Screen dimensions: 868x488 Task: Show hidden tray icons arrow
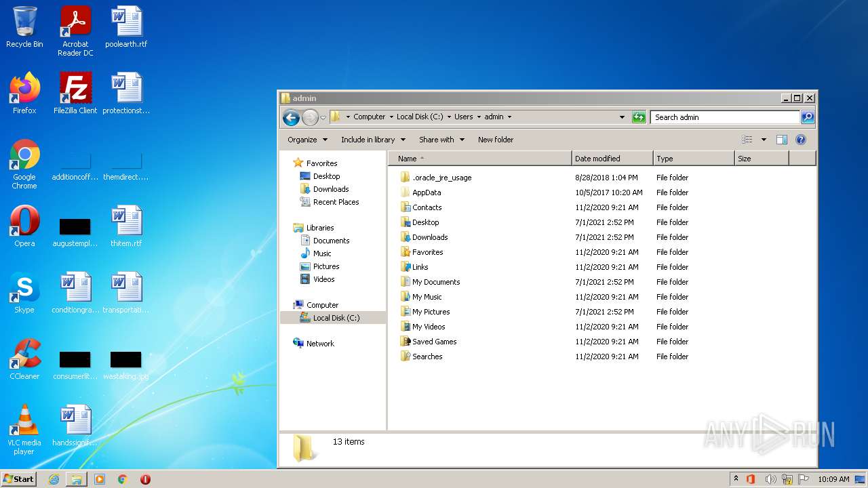click(736, 479)
